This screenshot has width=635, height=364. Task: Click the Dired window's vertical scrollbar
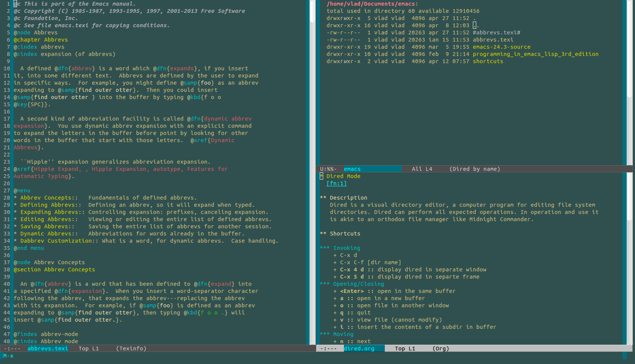tap(629, 82)
